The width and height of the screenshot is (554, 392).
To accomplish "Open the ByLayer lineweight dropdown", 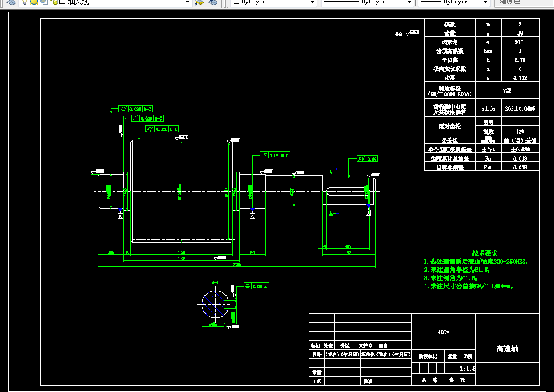I will click(x=485, y=2).
